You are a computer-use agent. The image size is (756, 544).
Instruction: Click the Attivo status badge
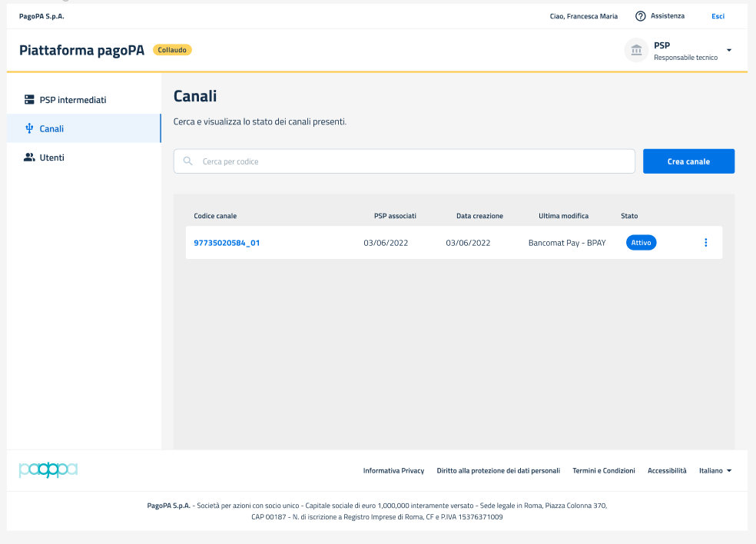pos(641,243)
